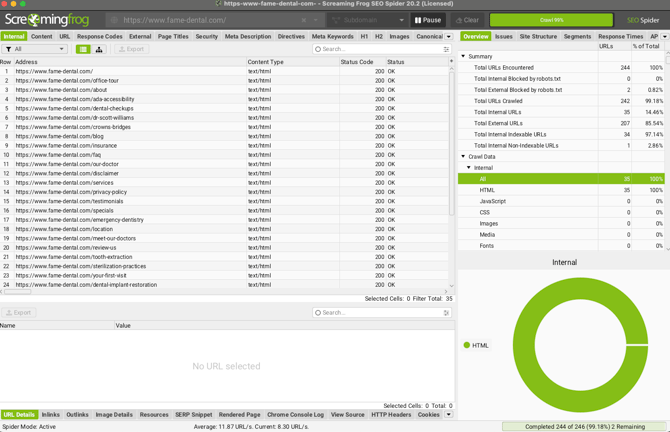Open the Segments tab
Screen dimensions: 670x432
click(577, 36)
